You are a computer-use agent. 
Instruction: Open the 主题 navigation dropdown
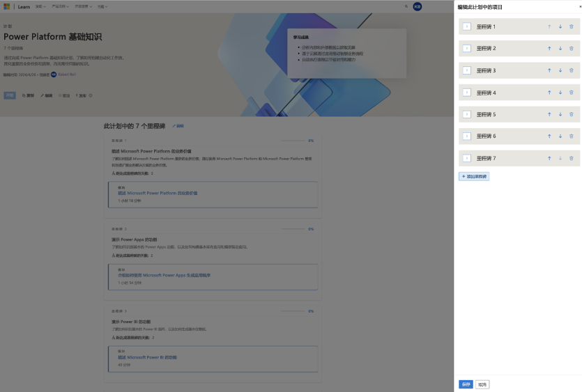click(x=102, y=7)
